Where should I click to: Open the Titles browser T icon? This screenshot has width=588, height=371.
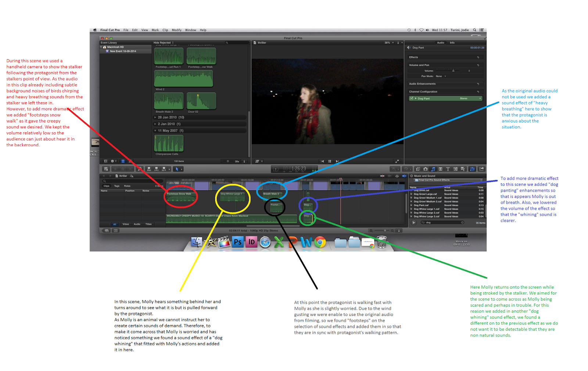click(448, 169)
